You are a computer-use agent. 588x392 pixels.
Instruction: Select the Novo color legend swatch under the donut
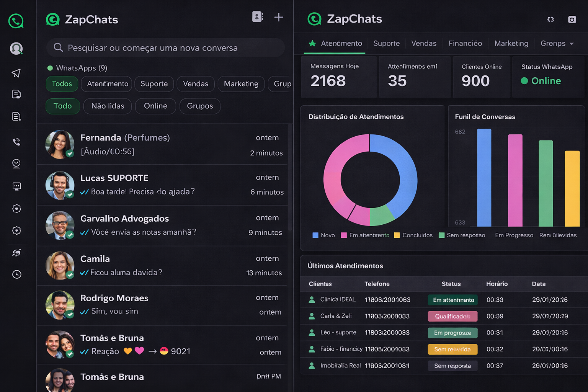315,235
